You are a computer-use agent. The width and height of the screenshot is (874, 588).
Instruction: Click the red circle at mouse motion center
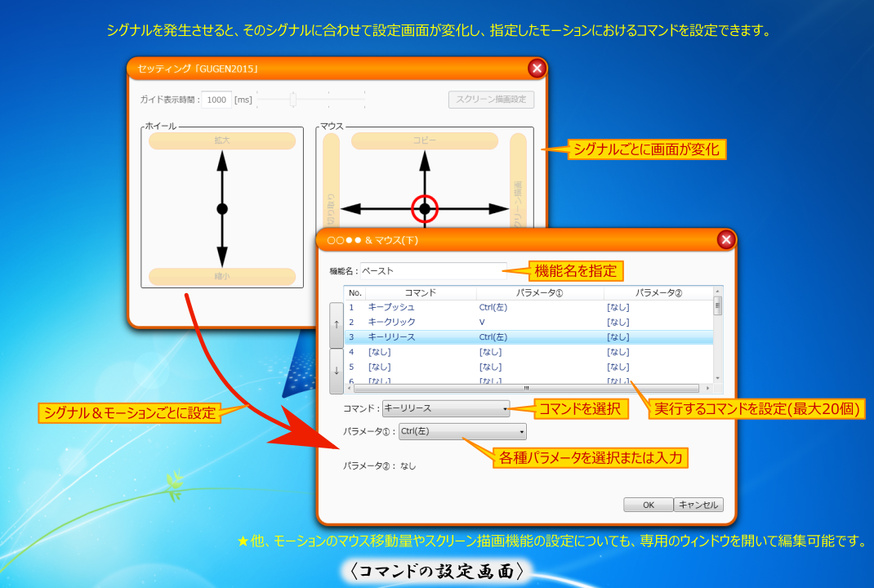(424, 209)
